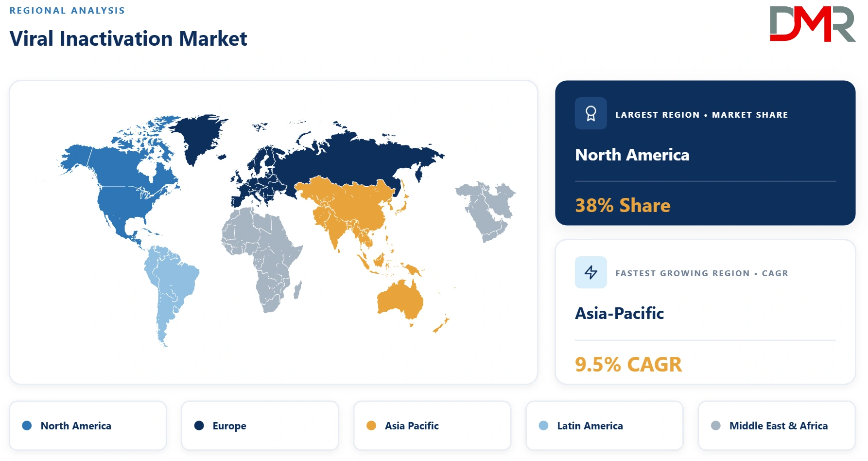Click 'FASTEST GROWING REGION • CAGR' label
Image resolution: width=868 pixels, height=461 pixels.
[x=702, y=273]
